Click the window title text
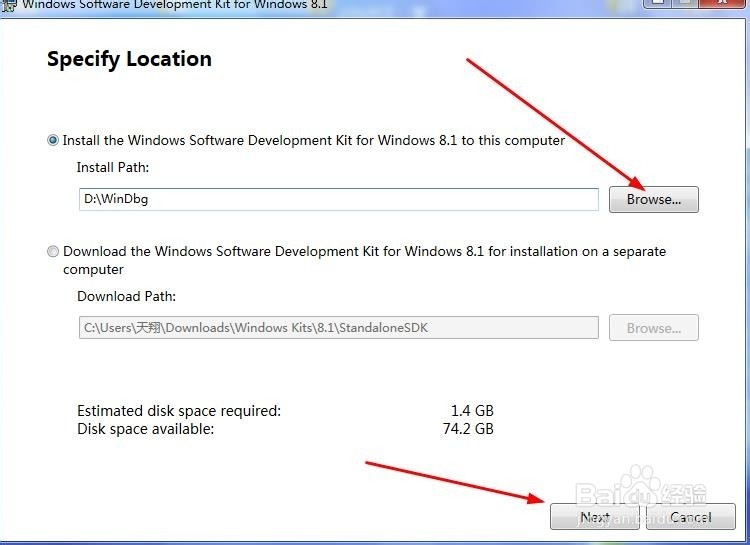This screenshot has width=750, height=545. pos(175,5)
